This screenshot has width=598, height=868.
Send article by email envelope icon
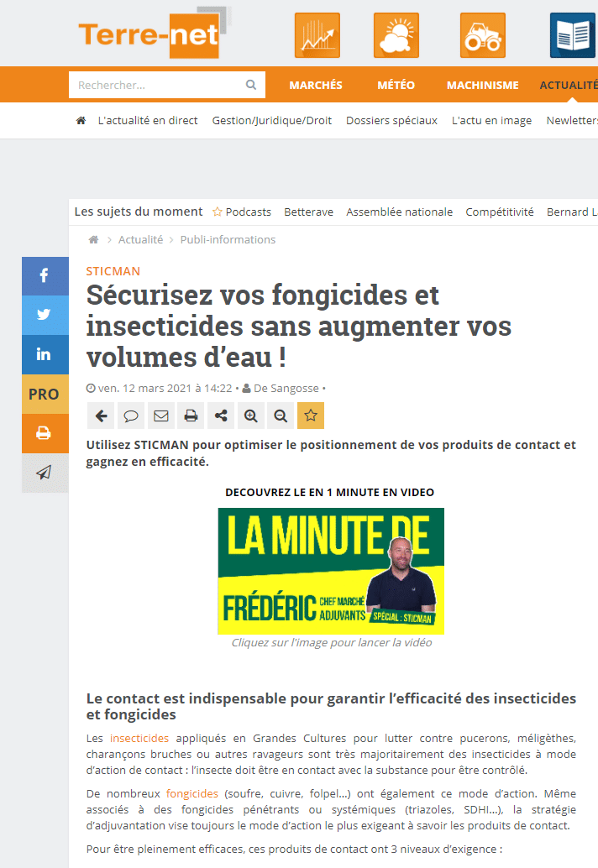[x=160, y=416]
